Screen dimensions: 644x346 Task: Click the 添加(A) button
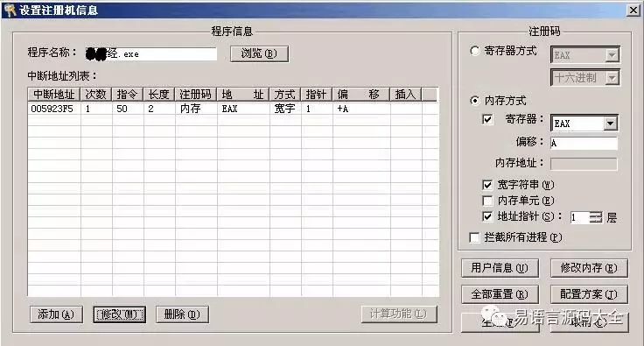(x=56, y=314)
